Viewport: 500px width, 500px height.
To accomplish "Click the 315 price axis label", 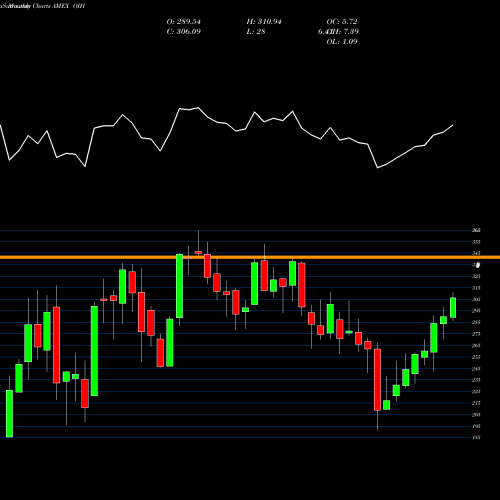I will (476, 288).
